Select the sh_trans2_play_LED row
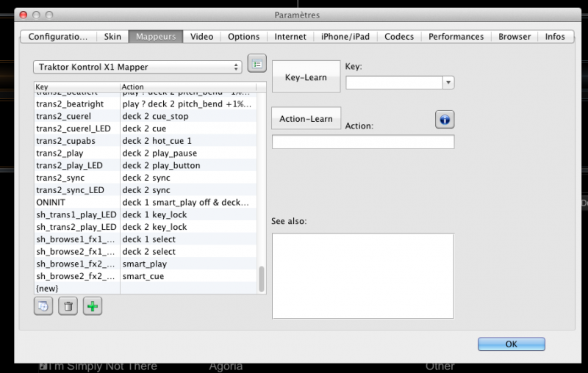588x373 pixels. coord(146,227)
